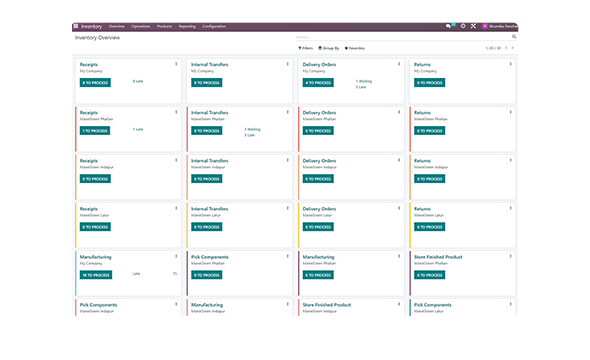Click the Late link on My Company Receipts
Image resolution: width=590 pixels, height=360 pixels.
138,81
